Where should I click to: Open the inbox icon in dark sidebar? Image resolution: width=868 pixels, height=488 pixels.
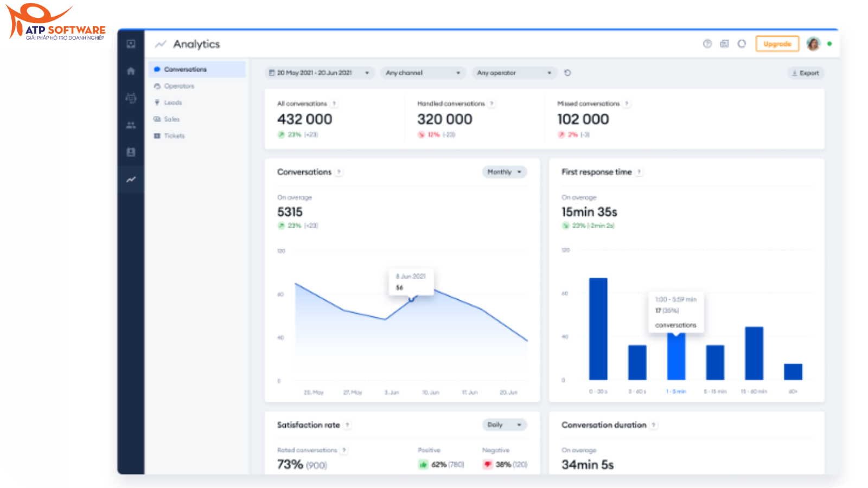pyautogui.click(x=131, y=44)
